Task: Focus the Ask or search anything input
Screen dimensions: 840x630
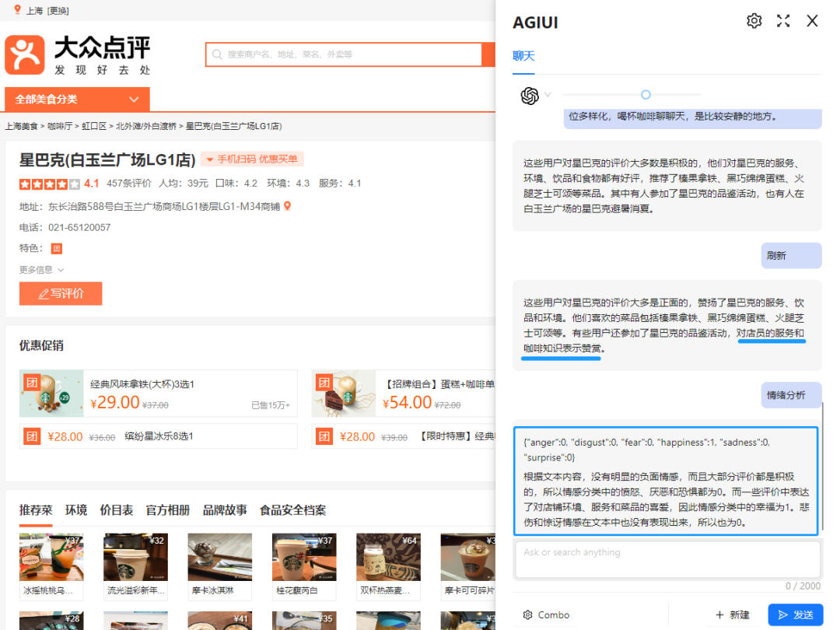Action: (667, 559)
